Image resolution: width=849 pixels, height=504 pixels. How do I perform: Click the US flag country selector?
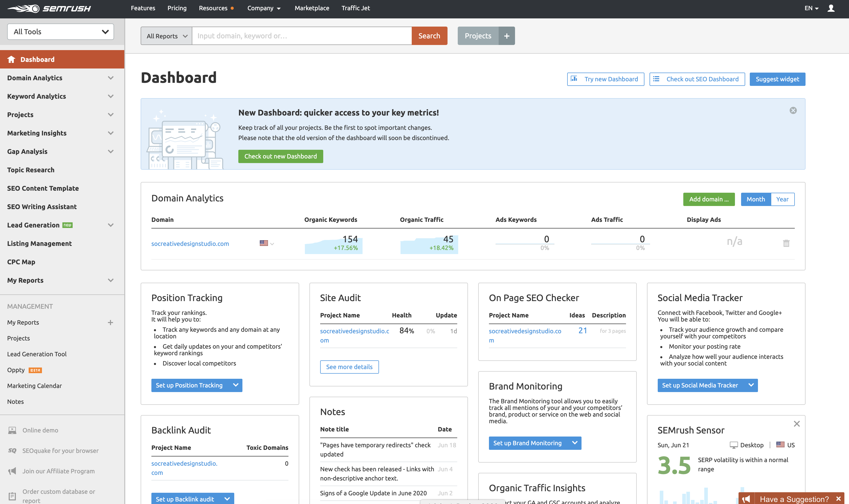click(x=267, y=243)
